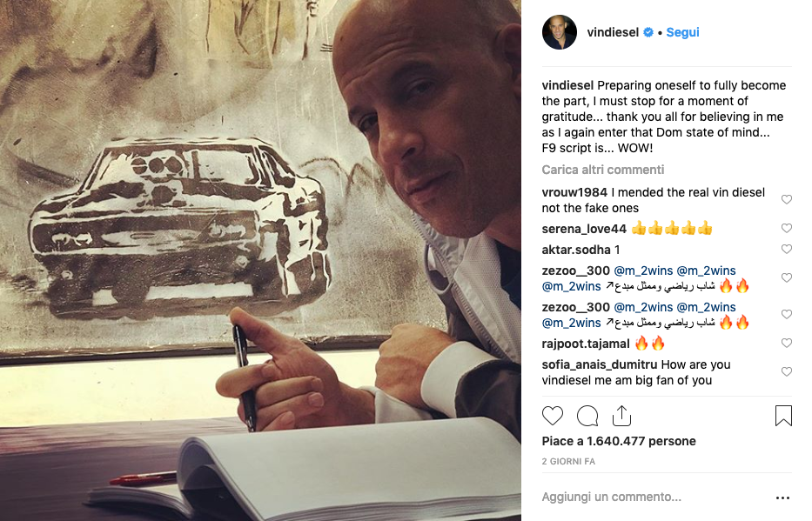Click the blue verified badge icon
The image size is (812, 521).
pos(648,32)
